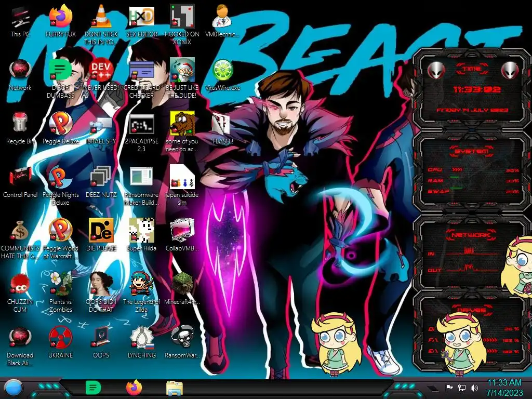Open the This PC desktop icon

20,21
